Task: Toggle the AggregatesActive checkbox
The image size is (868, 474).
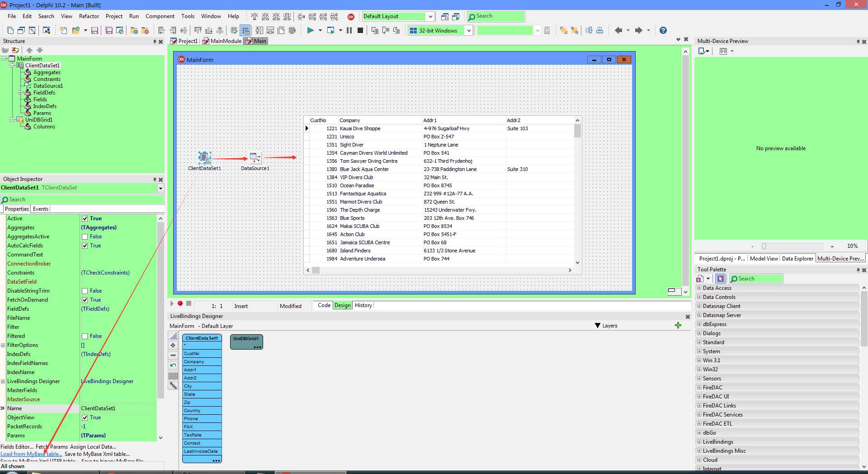Action: [x=85, y=237]
